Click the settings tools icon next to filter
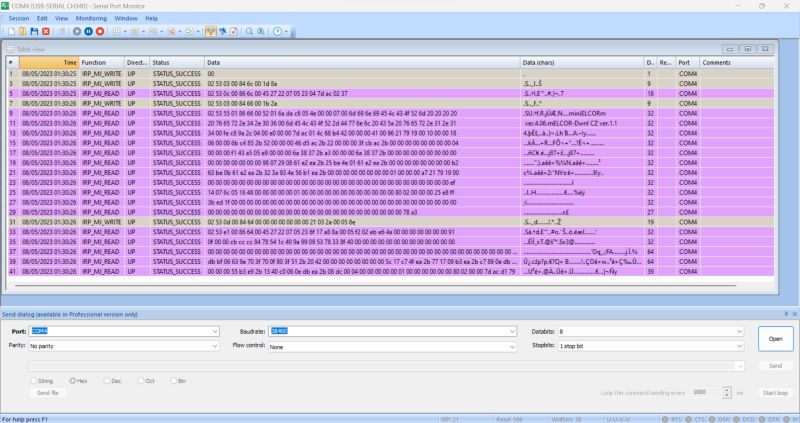 [222, 31]
